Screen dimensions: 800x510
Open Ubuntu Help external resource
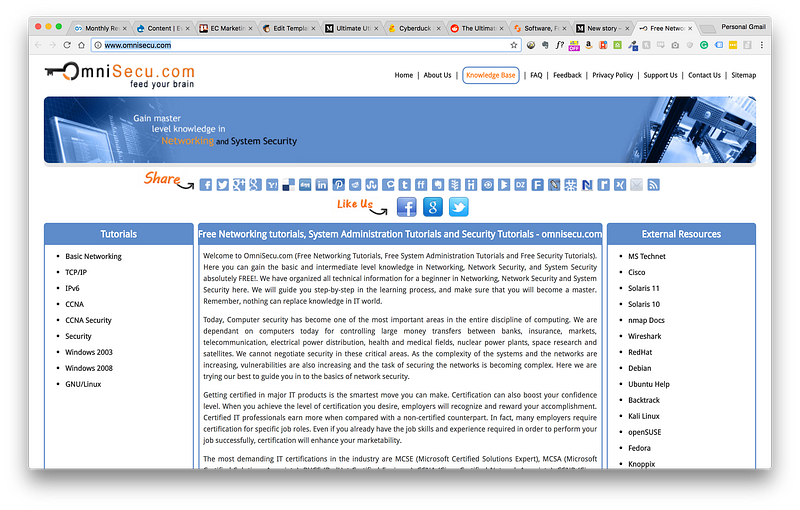[x=648, y=384]
